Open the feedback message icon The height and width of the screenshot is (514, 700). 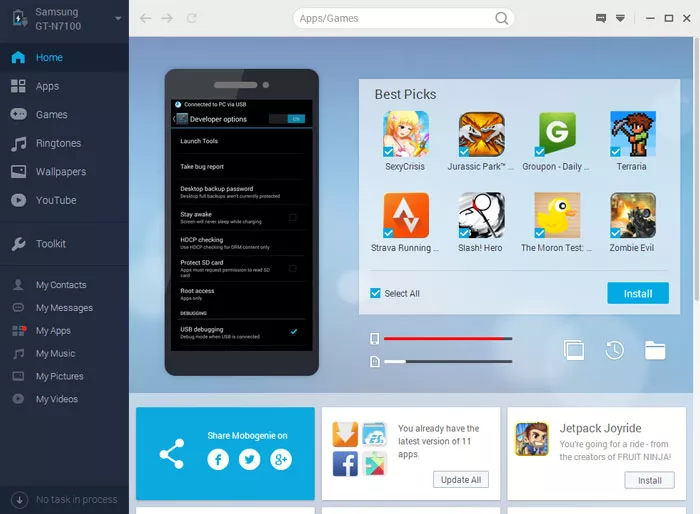(x=601, y=18)
